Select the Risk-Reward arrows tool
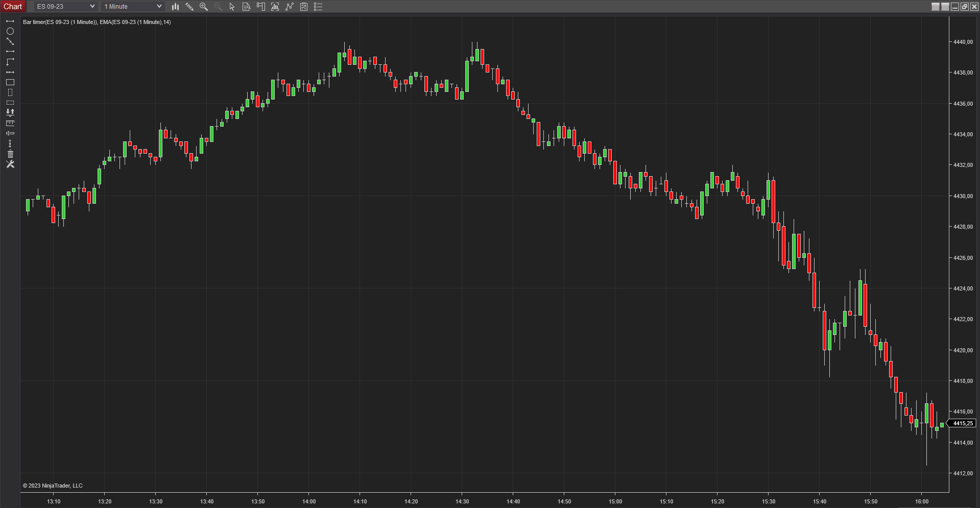This screenshot has height=508, width=980. pos(10,113)
